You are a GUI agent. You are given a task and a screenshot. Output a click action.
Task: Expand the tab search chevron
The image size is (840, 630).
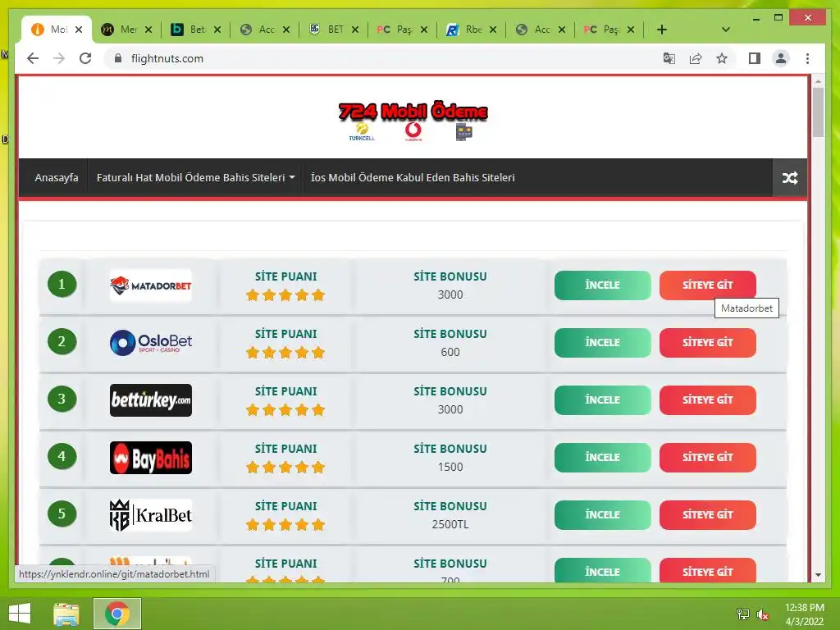[x=725, y=30]
